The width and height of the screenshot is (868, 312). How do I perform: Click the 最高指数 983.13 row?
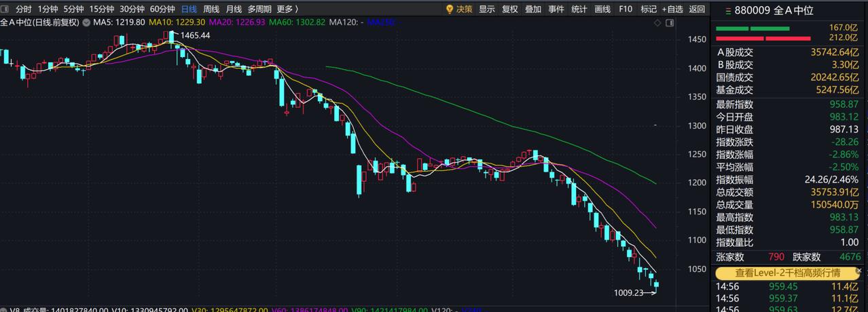coord(789,217)
